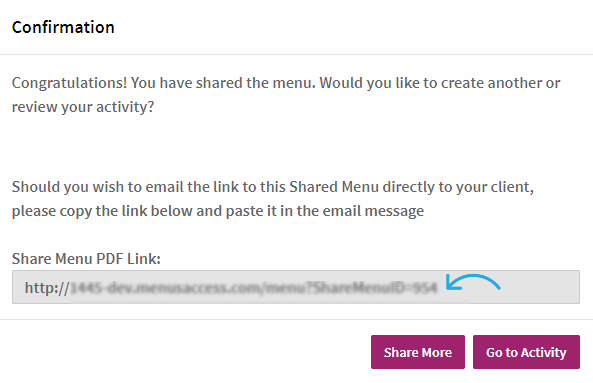The width and height of the screenshot is (593, 383).
Task: Click the 'Share Menu PDF Link:' label
Action: [86, 259]
